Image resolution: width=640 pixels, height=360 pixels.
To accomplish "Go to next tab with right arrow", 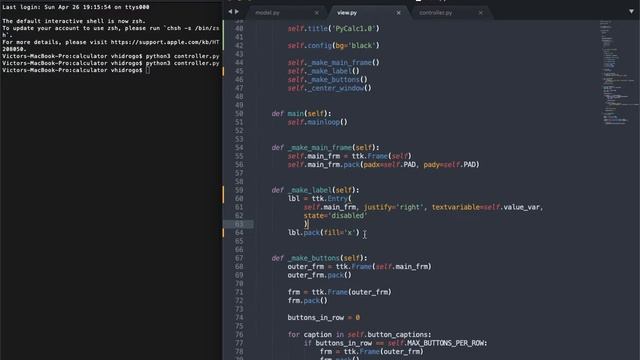I will (237, 12).
